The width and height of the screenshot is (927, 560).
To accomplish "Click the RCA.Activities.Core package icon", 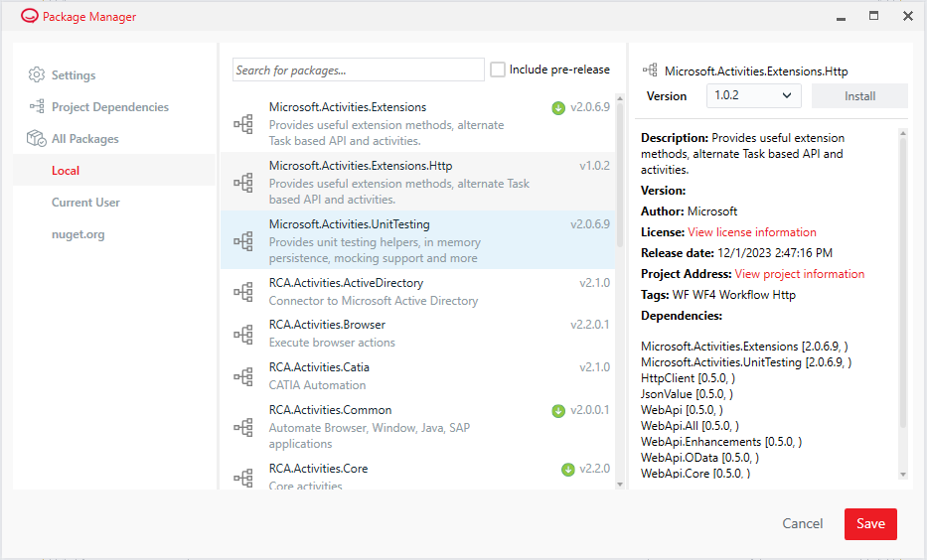I will click(243, 478).
